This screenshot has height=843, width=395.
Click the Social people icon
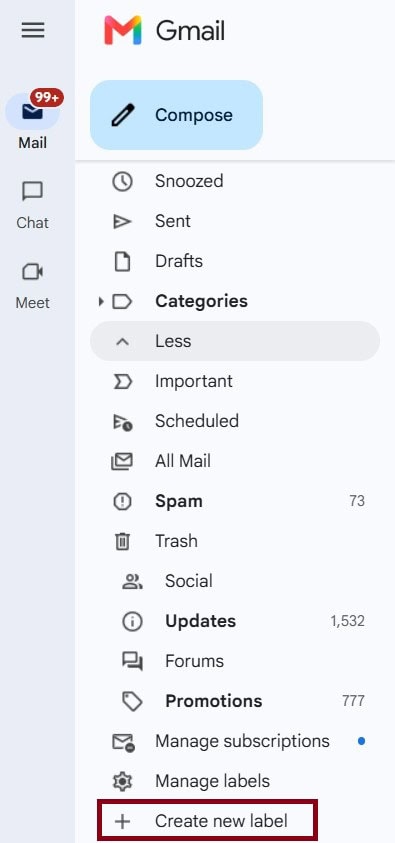[x=132, y=581]
